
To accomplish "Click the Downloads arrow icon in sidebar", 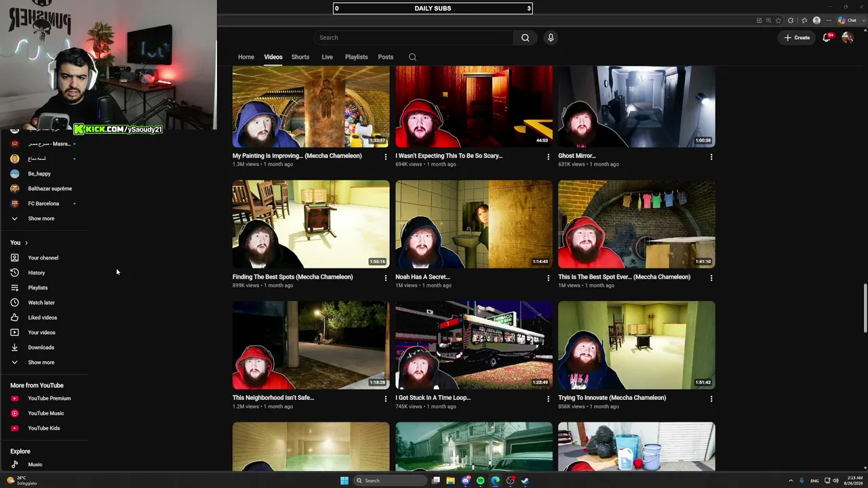I will (x=14, y=347).
